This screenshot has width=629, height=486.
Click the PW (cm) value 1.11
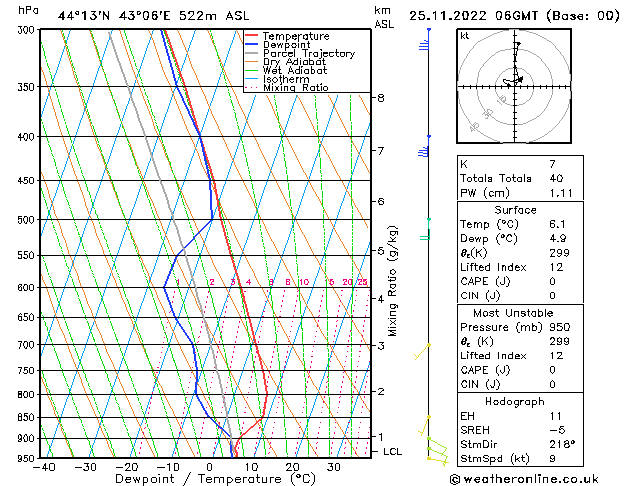click(x=560, y=193)
